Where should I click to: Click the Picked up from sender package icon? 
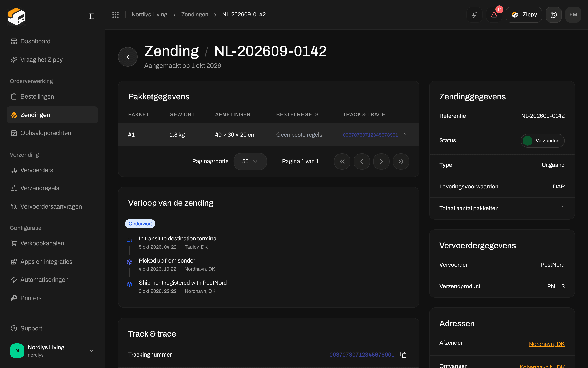[129, 262]
